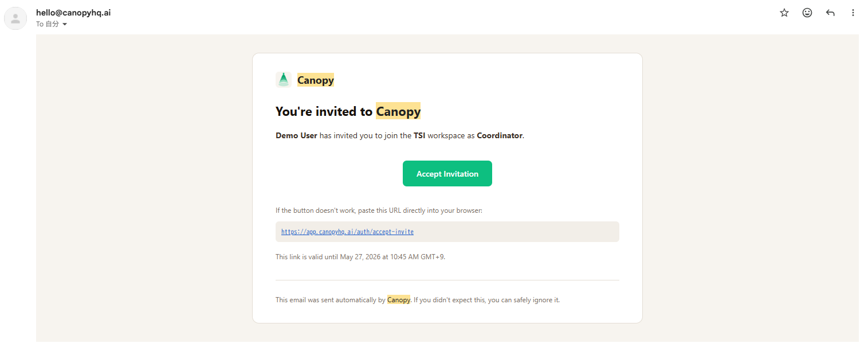Click the bold Demo User name

[x=296, y=136]
